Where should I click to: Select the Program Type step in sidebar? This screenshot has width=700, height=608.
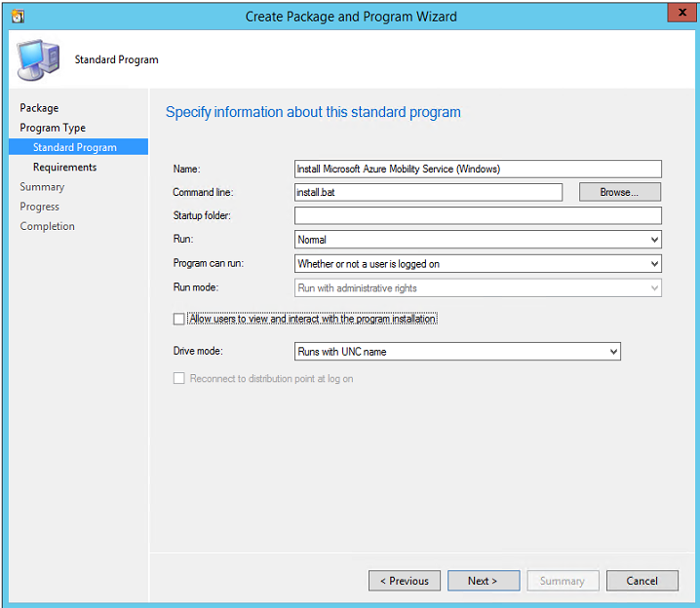pos(53,128)
